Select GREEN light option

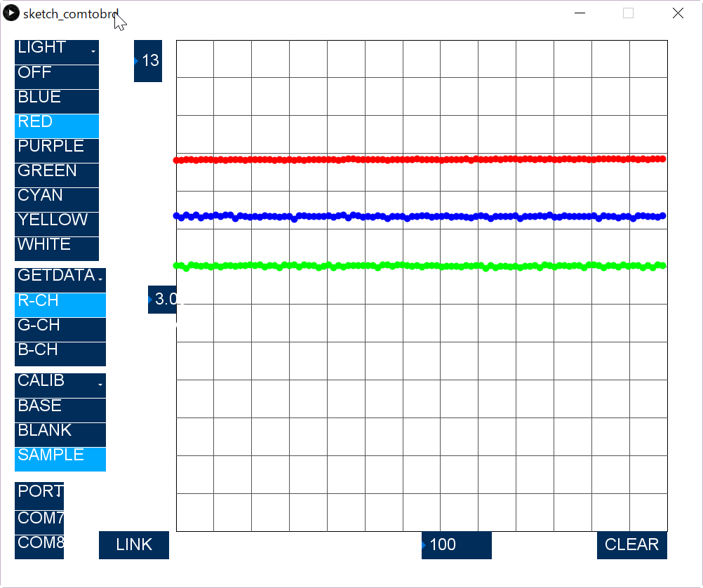coord(57,175)
